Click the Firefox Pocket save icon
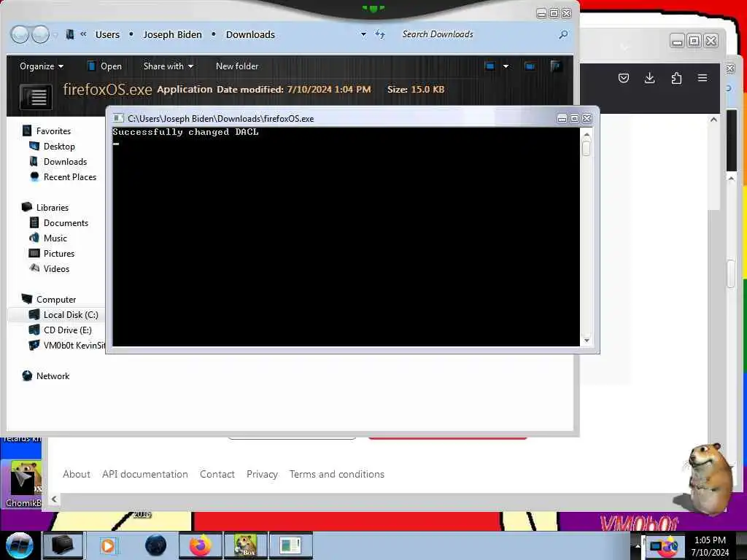The image size is (747, 560). (623, 78)
